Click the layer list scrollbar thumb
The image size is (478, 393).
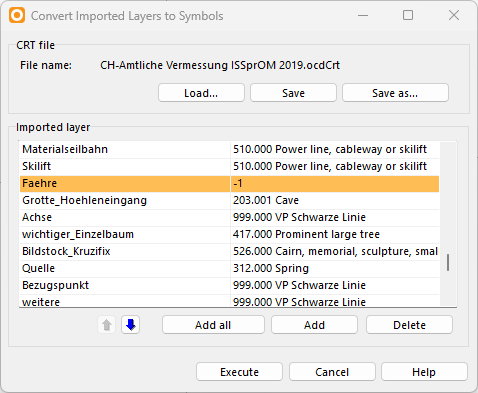(x=448, y=263)
